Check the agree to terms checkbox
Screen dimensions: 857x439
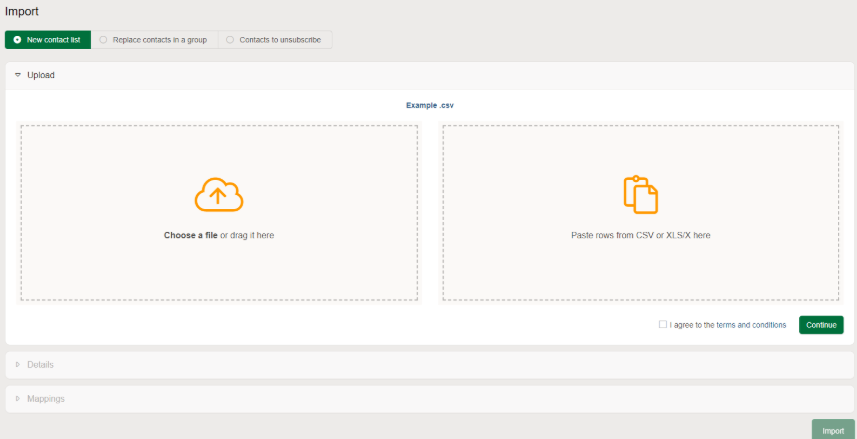[x=663, y=325]
